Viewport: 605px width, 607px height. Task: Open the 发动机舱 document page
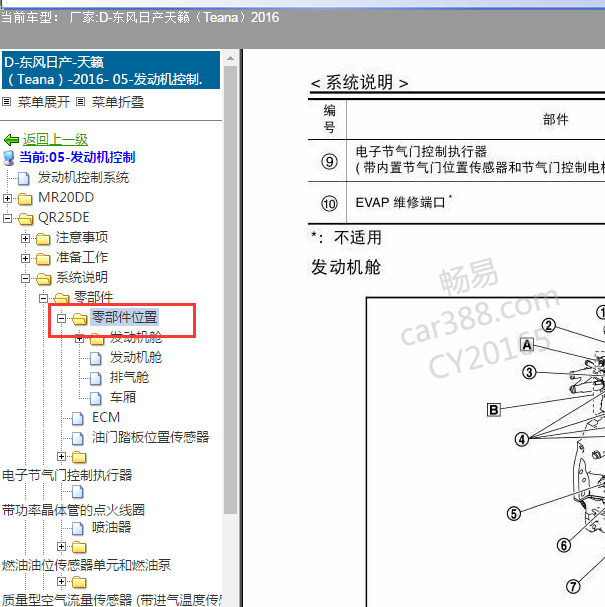click(x=136, y=357)
